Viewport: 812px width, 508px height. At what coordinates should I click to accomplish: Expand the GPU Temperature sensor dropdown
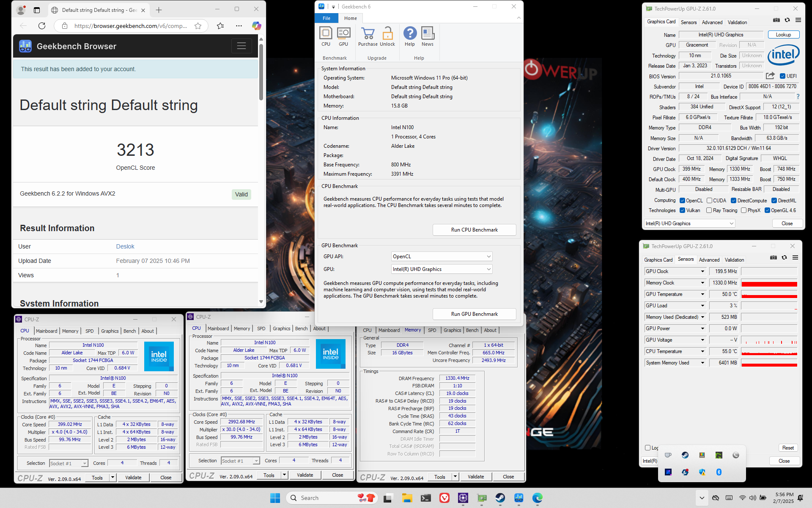702,294
